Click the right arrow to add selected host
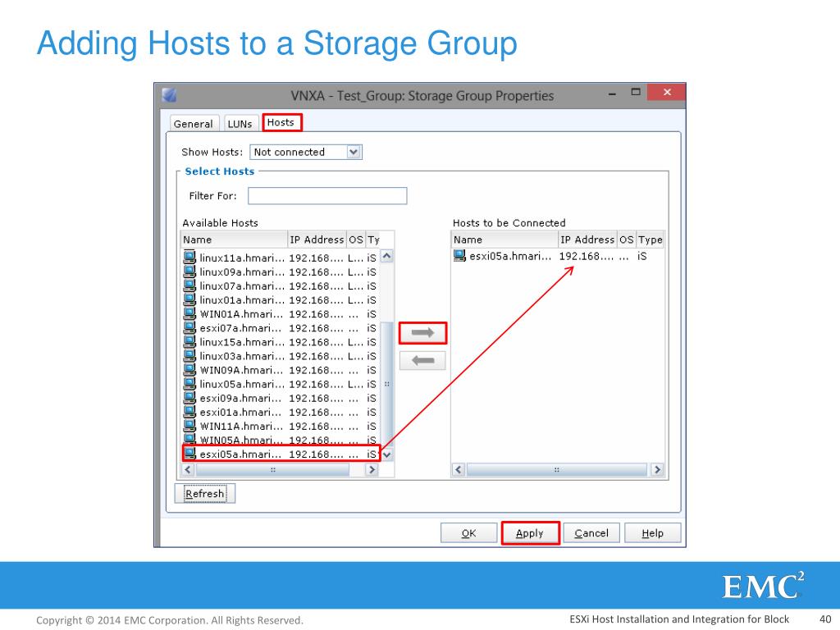Viewport: 840px width, 630px height. click(422, 333)
